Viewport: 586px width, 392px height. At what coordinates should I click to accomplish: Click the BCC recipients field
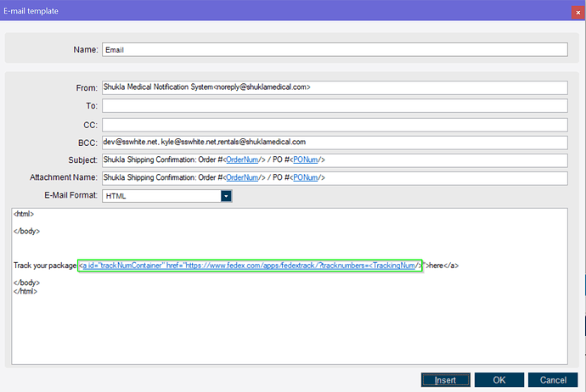coord(335,143)
